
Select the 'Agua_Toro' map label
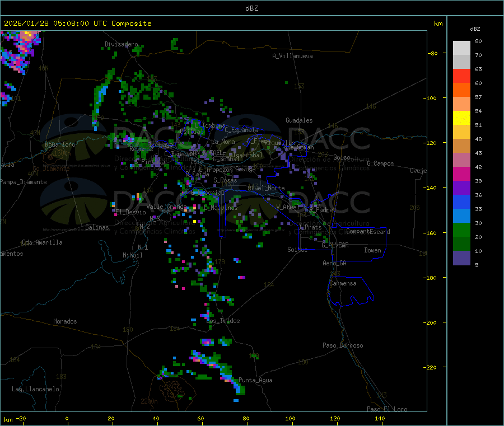(60, 144)
